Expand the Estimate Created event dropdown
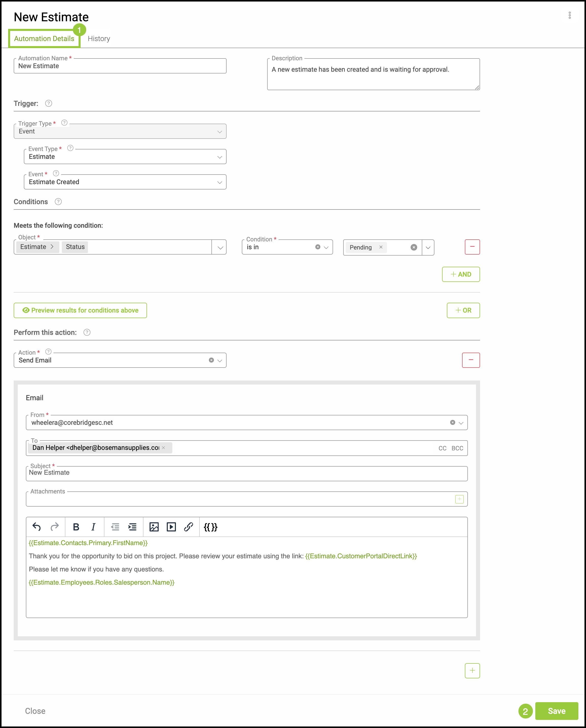 coord(219,182)
